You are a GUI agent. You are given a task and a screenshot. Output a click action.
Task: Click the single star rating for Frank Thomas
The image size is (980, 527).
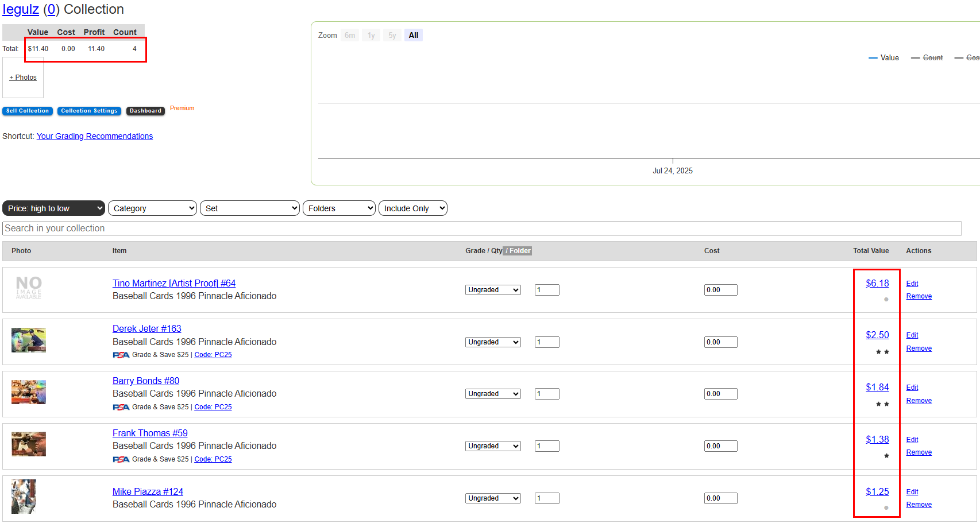[x=886, y=456]
